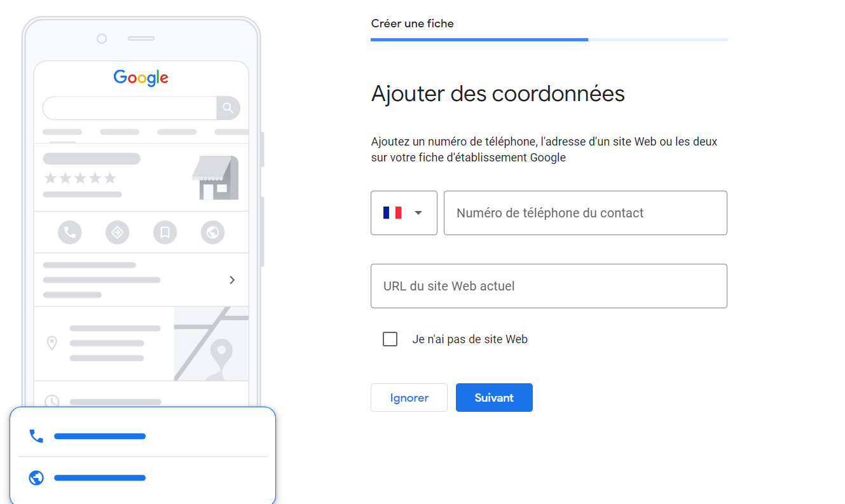Focus the "URL du site Web actuel" field

click(549, 286)
